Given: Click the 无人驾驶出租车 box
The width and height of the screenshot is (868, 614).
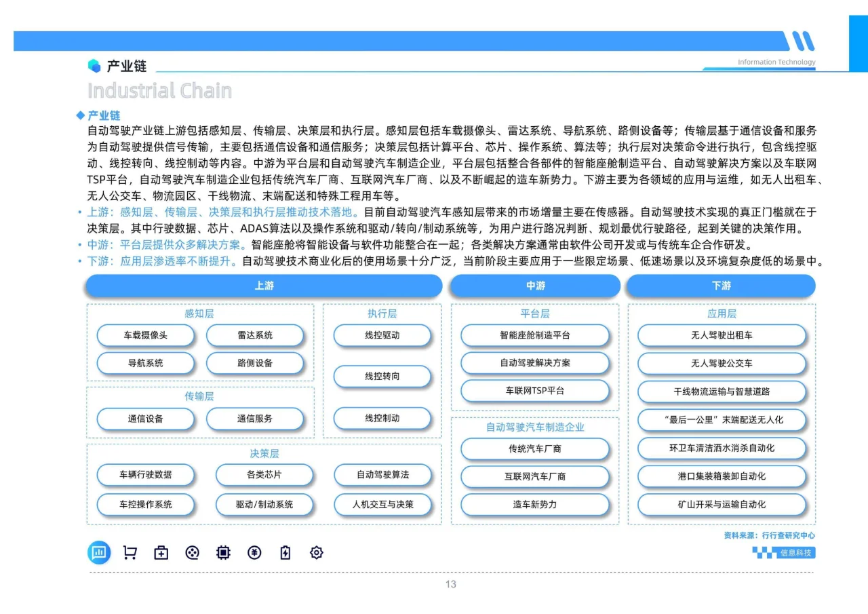Looking at the screenshot, I should (722, 335).
